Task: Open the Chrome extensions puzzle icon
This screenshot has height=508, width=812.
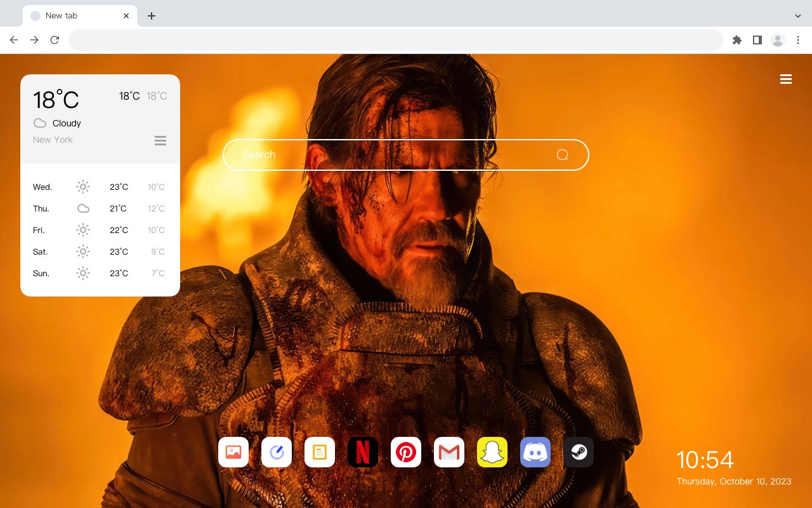Action: [737, 40]
